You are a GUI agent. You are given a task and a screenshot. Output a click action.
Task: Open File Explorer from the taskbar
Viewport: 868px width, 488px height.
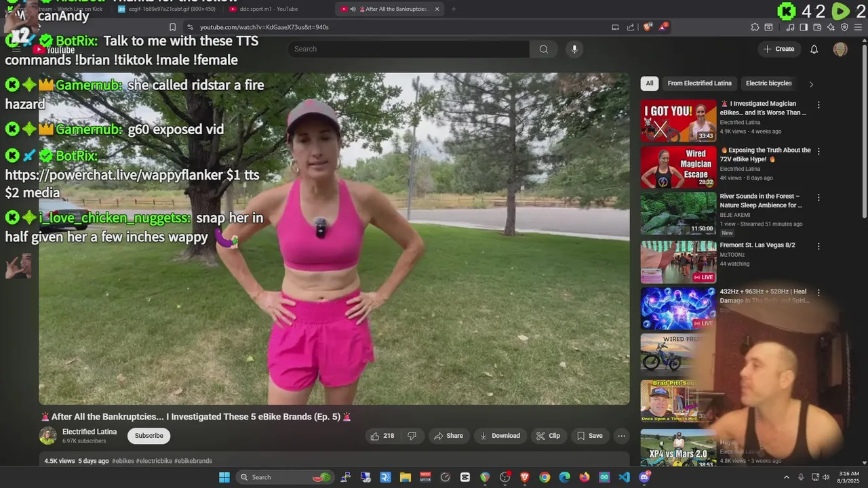pos(405,477)
